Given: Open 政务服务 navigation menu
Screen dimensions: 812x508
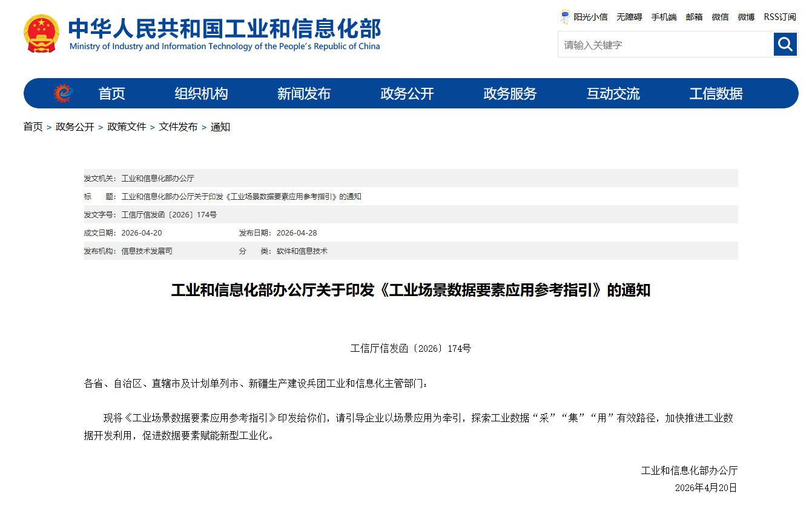Looking at the screenshot, I should coord(510,94).
